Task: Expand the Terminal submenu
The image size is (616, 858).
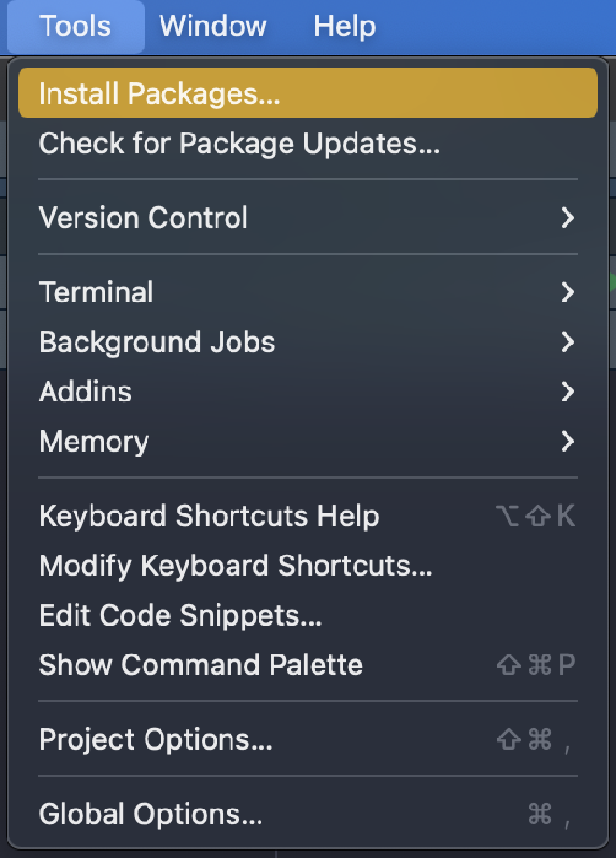Action: click(96, 292)
